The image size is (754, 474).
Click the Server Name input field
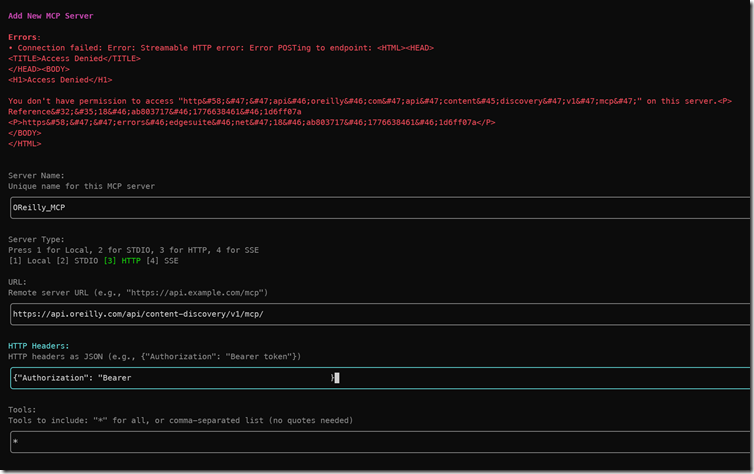click(378, 207)
